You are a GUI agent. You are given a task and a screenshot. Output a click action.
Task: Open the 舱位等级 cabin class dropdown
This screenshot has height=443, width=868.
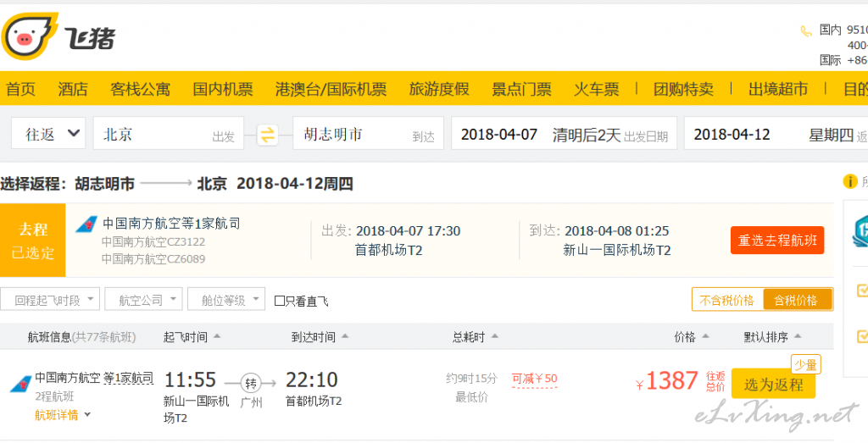(225, 299)
